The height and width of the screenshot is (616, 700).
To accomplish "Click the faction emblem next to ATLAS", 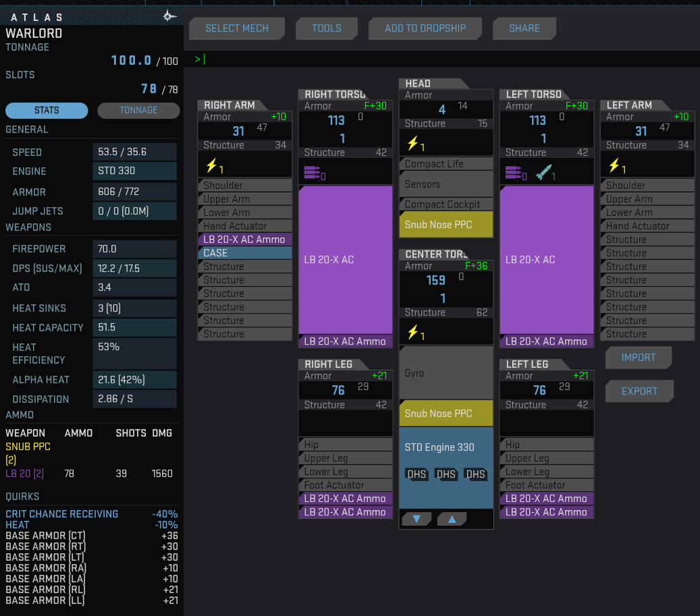I will [x=170, y=16].
